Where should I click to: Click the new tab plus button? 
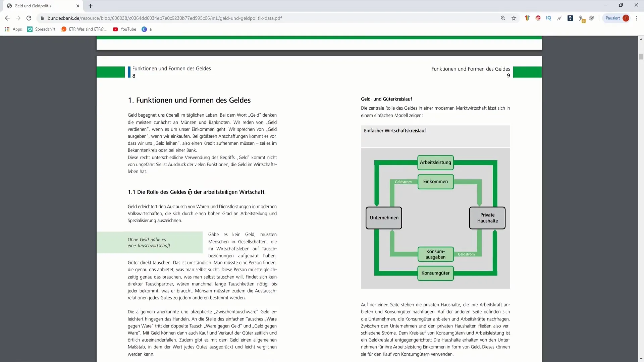90,5
